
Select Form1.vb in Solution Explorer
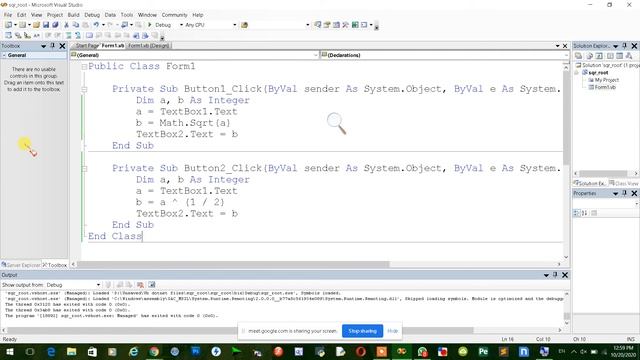[x=605, y=87]
